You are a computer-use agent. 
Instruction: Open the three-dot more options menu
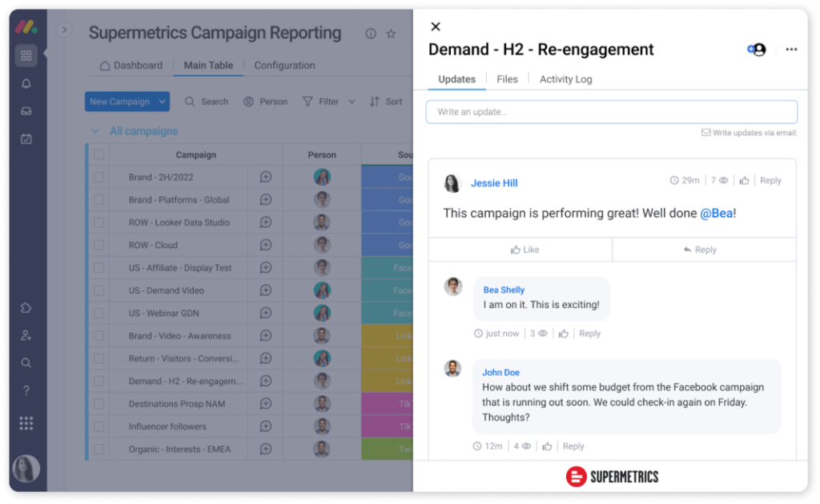791,50
